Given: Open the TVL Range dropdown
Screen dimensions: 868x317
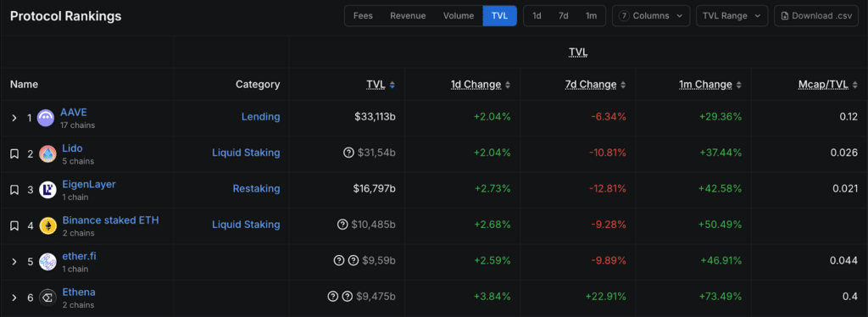Looking at the screenshot, I should coord(732,16).
